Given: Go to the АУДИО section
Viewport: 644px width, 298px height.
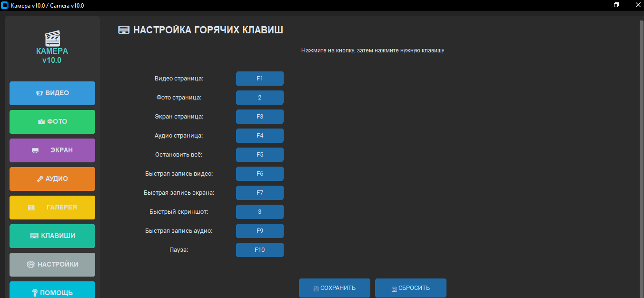Looking at the screenshot, I should [52, 179].
